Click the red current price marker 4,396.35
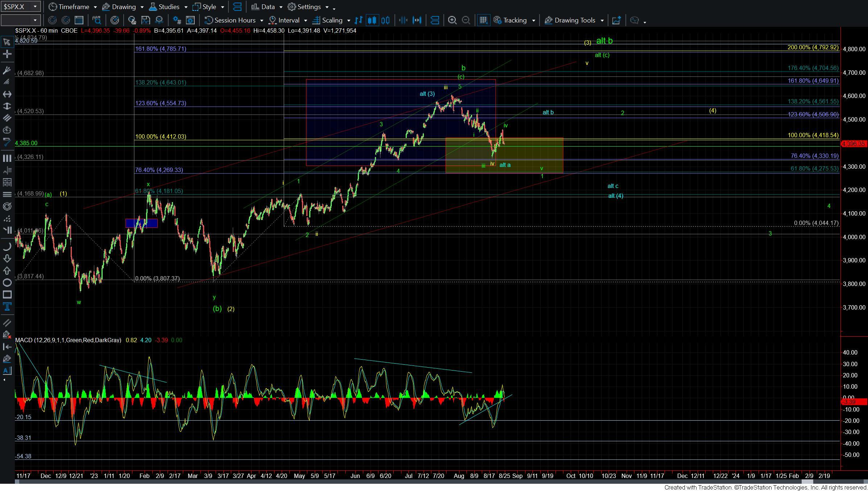 (x=854, y=144)
